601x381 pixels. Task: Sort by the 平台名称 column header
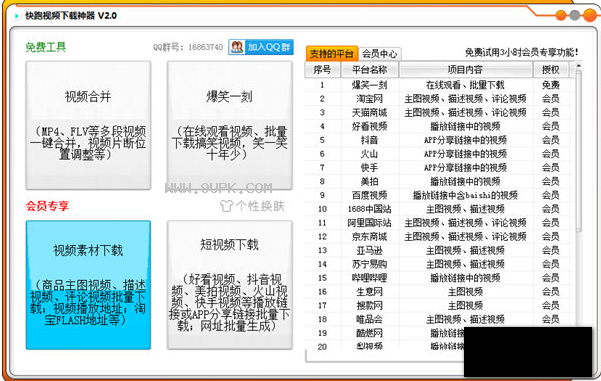coord(369,70)
